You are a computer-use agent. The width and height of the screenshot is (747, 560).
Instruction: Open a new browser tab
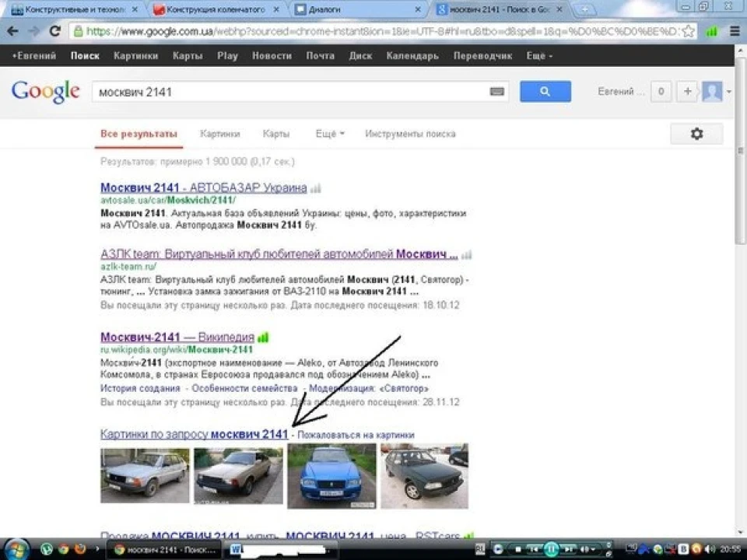pos(584,9)
